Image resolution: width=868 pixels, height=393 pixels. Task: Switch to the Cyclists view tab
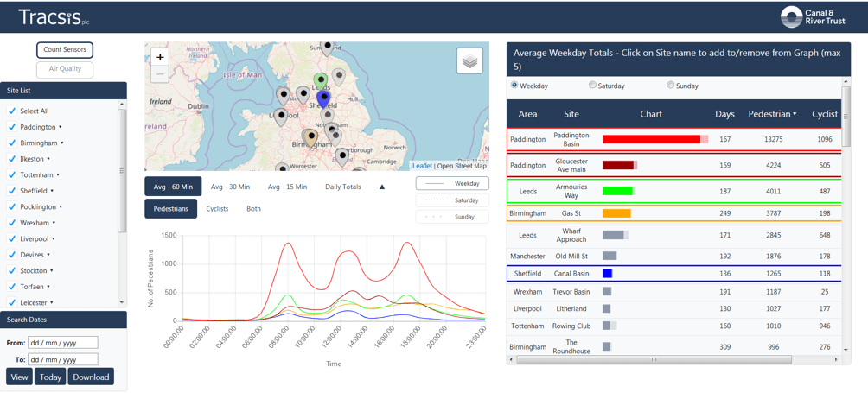tap(217, 209)
